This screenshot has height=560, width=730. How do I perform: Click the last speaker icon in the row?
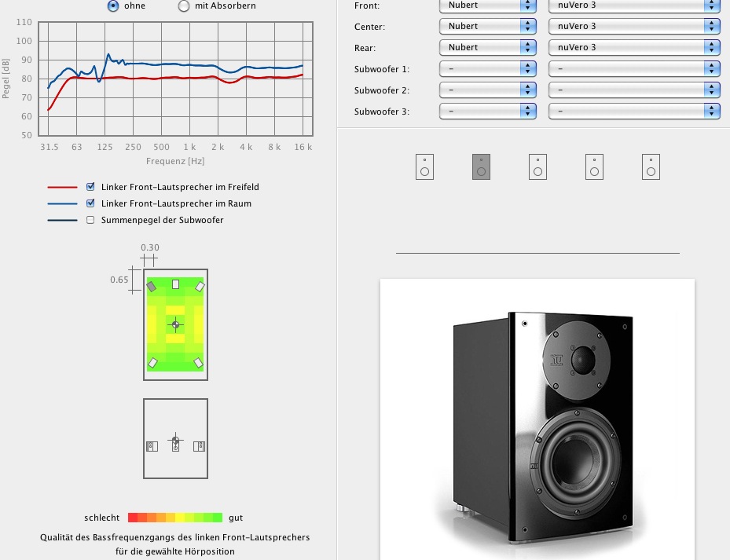tap(651, 167)
